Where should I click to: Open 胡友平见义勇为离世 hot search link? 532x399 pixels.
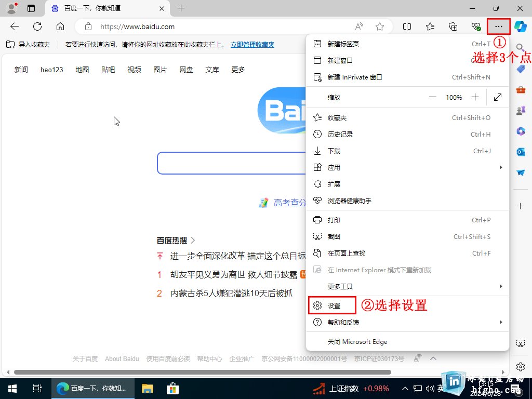234,274
